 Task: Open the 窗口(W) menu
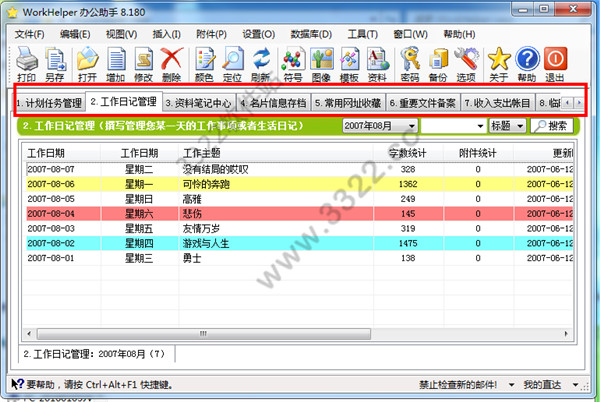pyautogui.click(x=411, y=34)
